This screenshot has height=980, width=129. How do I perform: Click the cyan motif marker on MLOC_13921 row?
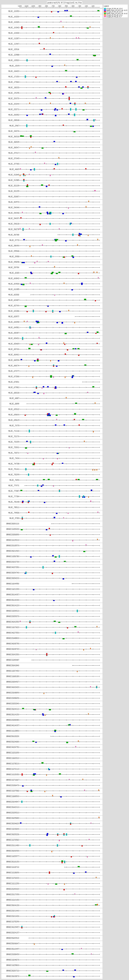[27, 60]
